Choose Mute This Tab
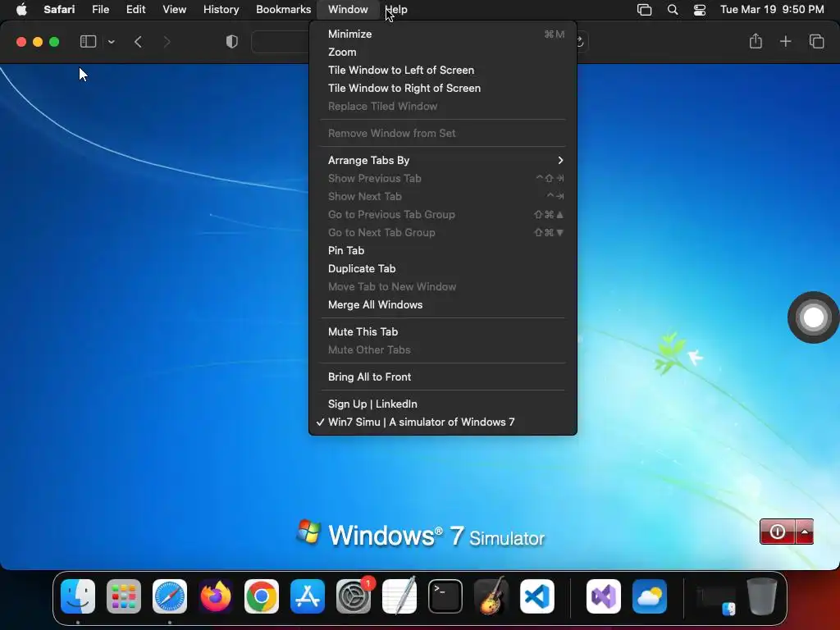Image resolution: width=840 pixels, height=630 pixels. click(x=443, y=332)
